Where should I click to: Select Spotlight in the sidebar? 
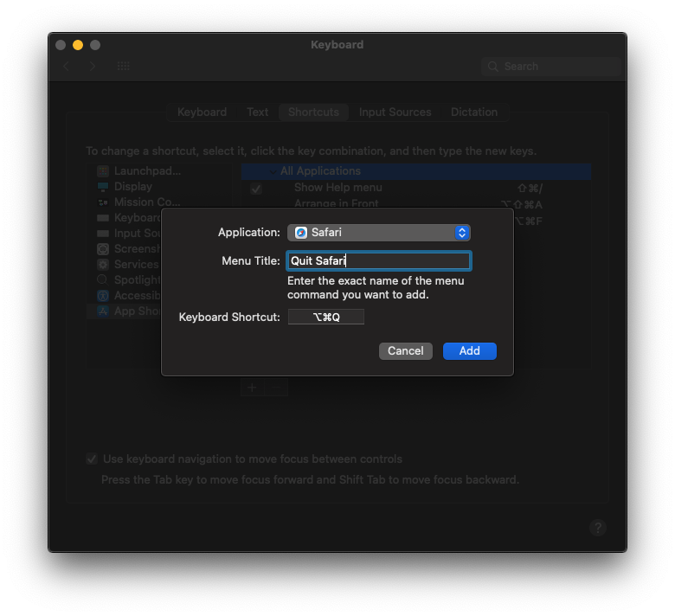point(125,279)
